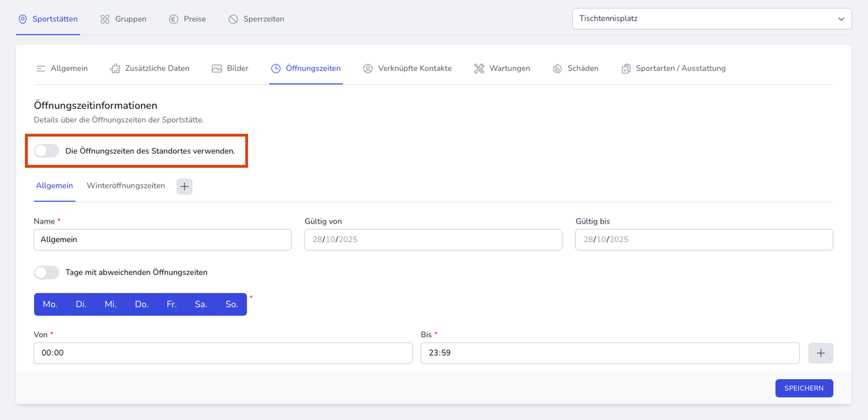
Task: Save with the SPEICHERN button
Action: pos(804,388)
